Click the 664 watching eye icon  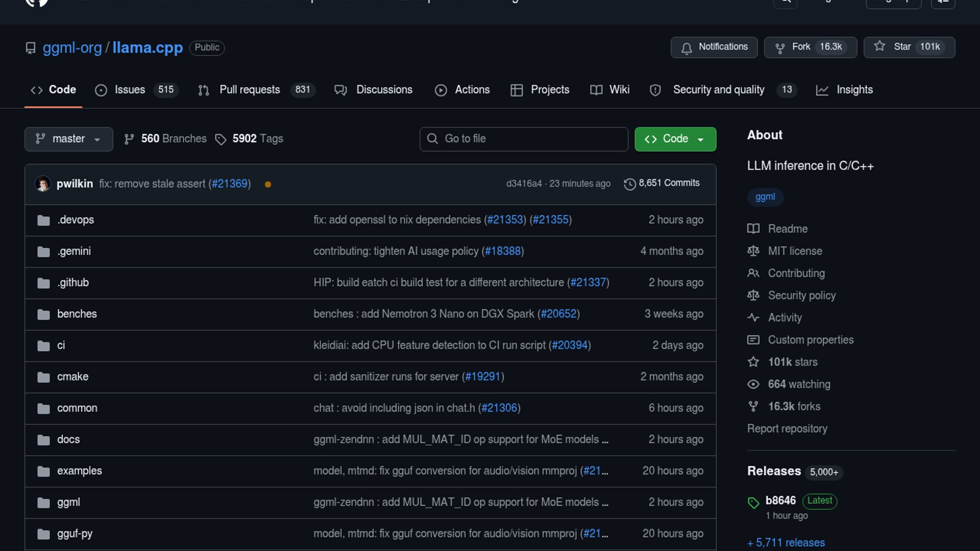(753, 384)
